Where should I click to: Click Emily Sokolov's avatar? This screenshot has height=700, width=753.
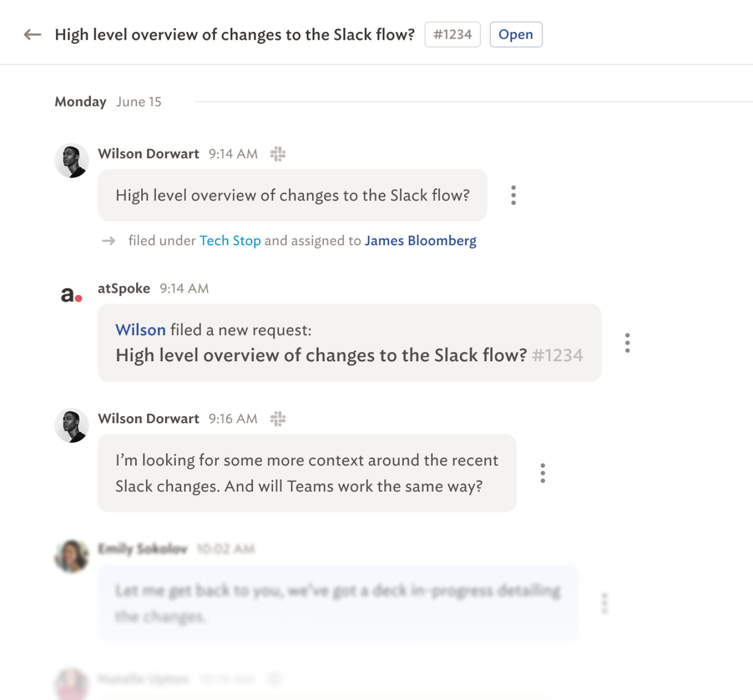72,556
